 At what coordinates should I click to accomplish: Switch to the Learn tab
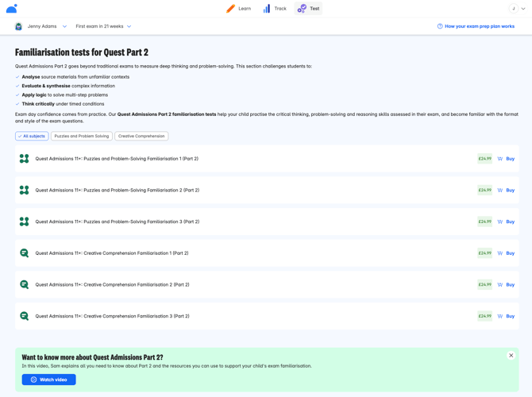238,9
